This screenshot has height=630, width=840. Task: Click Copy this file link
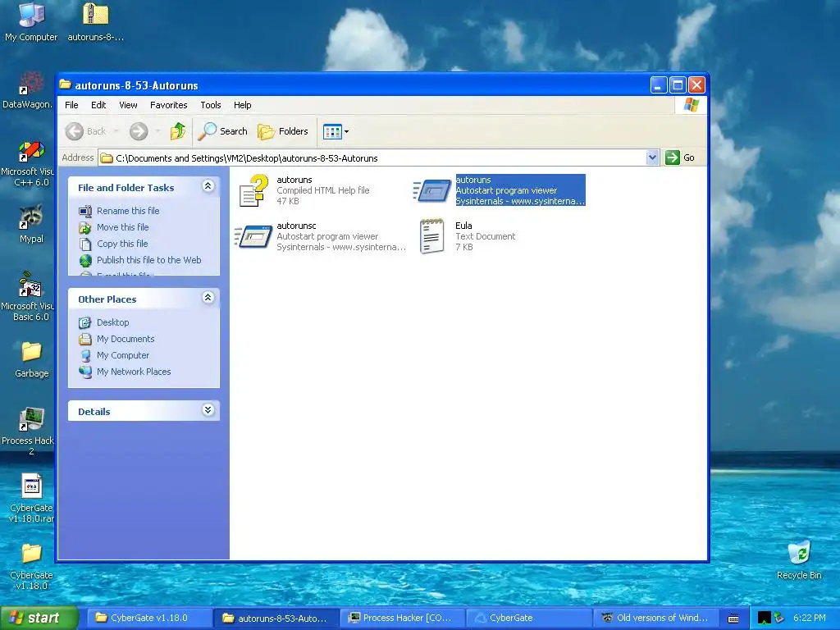click(122, 243)
